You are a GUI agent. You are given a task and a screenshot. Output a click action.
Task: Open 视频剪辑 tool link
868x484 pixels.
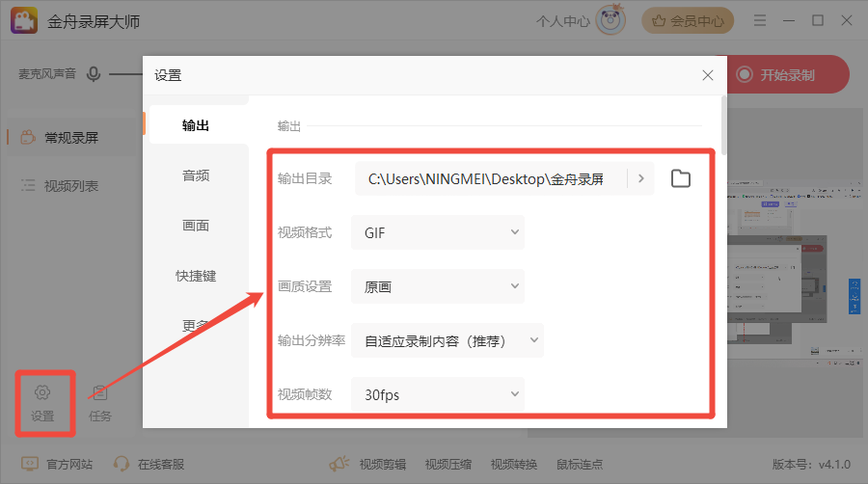click(x=383, y=464)
